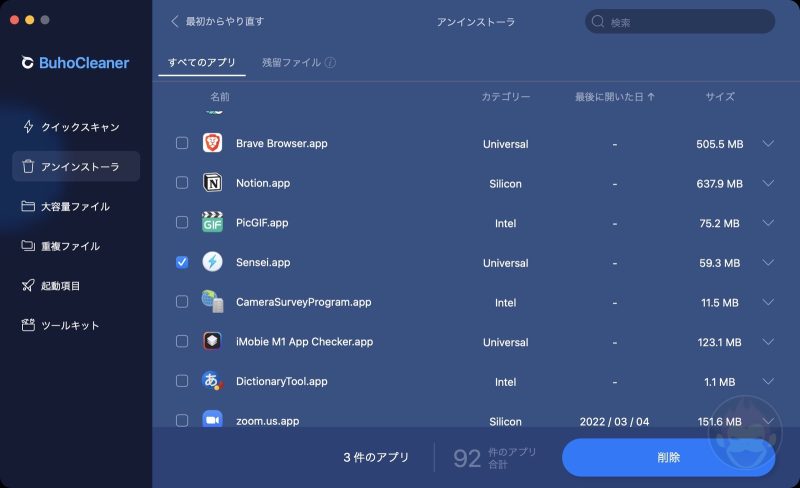
Task: Click the 削除 delete button
Action: pos(668,457)
